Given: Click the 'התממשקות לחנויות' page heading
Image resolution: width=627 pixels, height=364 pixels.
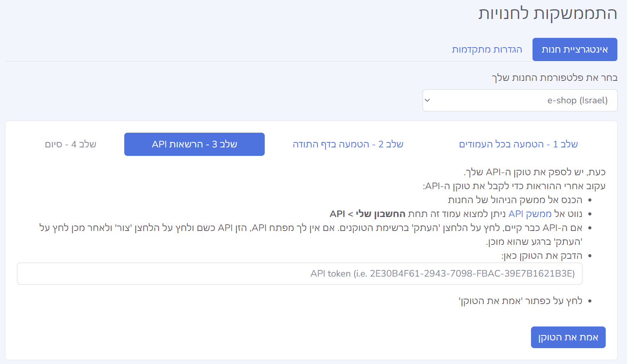Looking at the screenshot, I should pos(547,14).
